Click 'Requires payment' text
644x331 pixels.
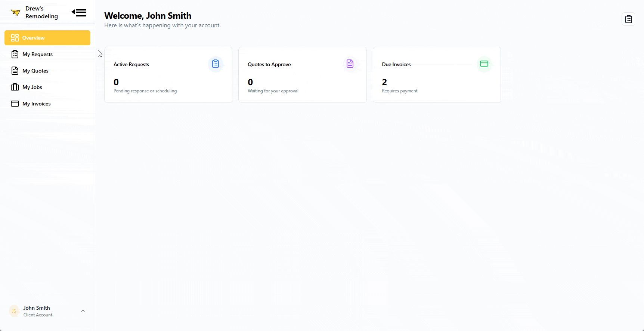400,91
